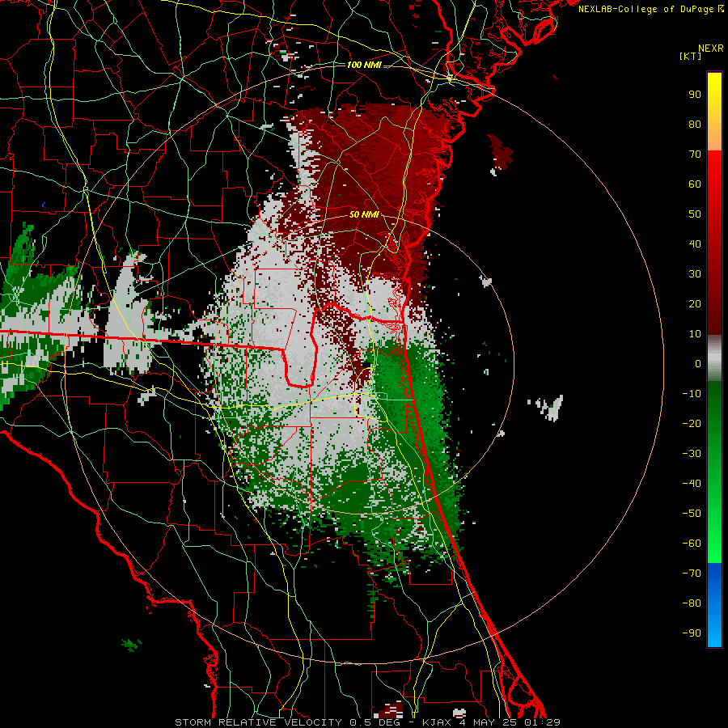Click the 50 NMI range ring label
The height and width of the screenshot is (728, 728).
(x=364, y=214)
